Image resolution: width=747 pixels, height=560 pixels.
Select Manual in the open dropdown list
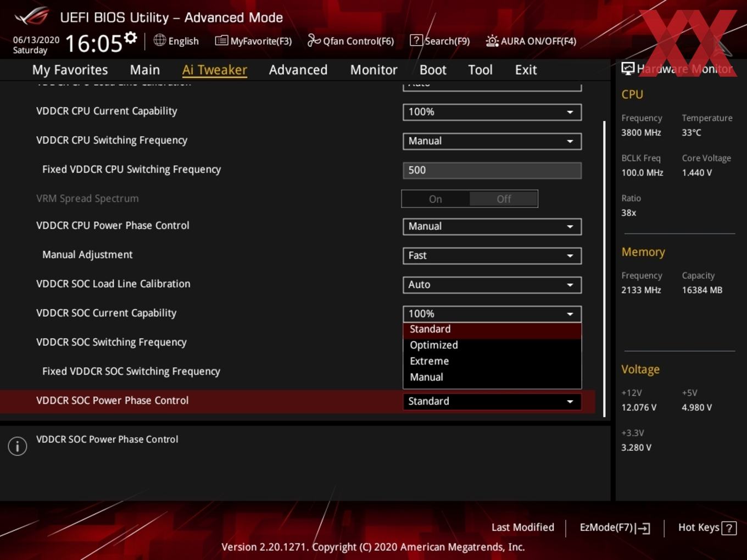pyautogui.click(x=492, y=377)
